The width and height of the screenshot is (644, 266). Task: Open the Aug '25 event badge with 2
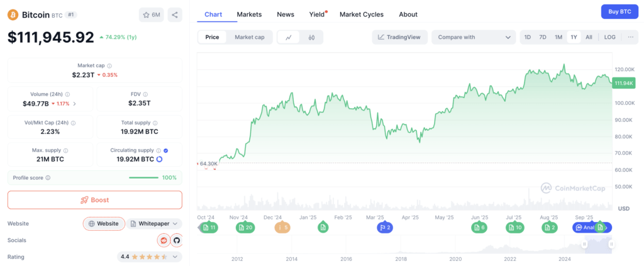click(x=550, y=228)
